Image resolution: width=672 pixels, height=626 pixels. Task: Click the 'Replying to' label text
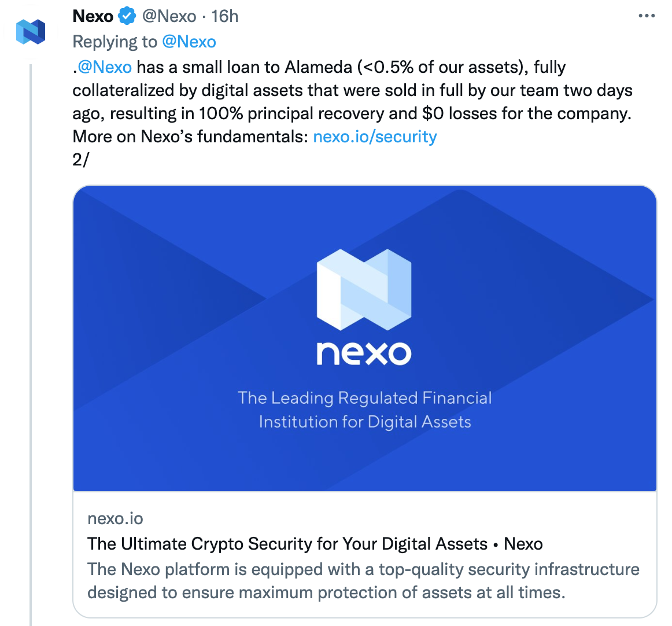click(x=115, y=42)
